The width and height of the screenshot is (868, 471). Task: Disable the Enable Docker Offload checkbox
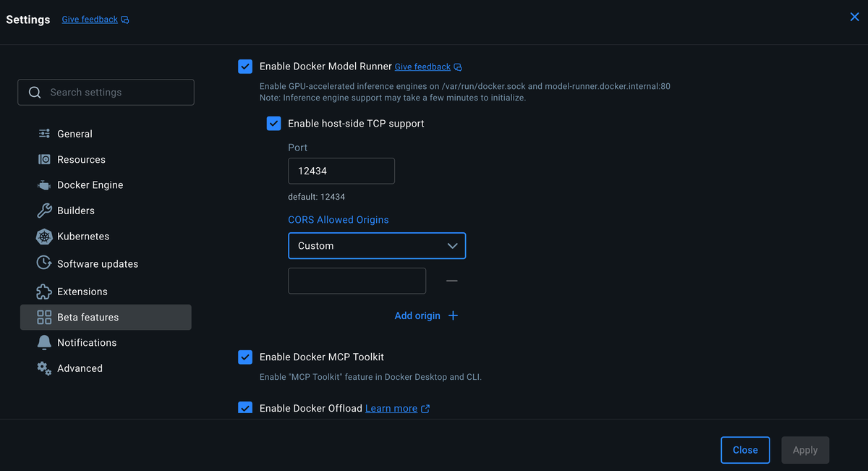point(245,407)
